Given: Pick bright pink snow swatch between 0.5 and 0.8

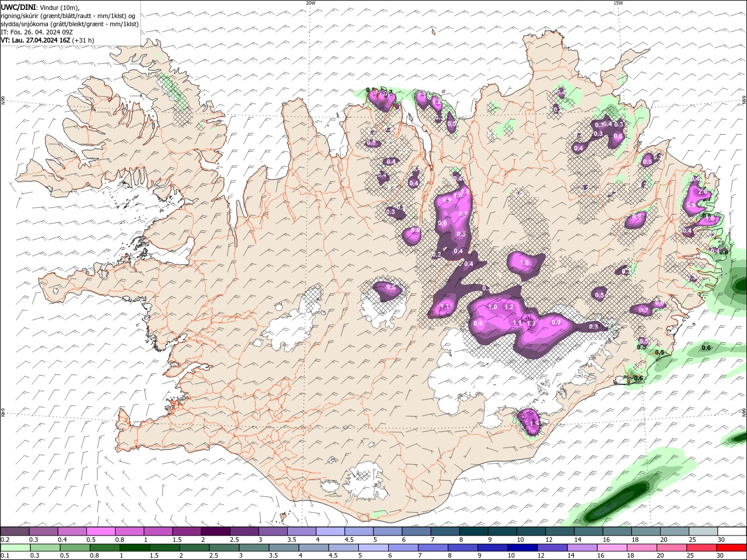Looking at the screenshot, I should point(101,531).
